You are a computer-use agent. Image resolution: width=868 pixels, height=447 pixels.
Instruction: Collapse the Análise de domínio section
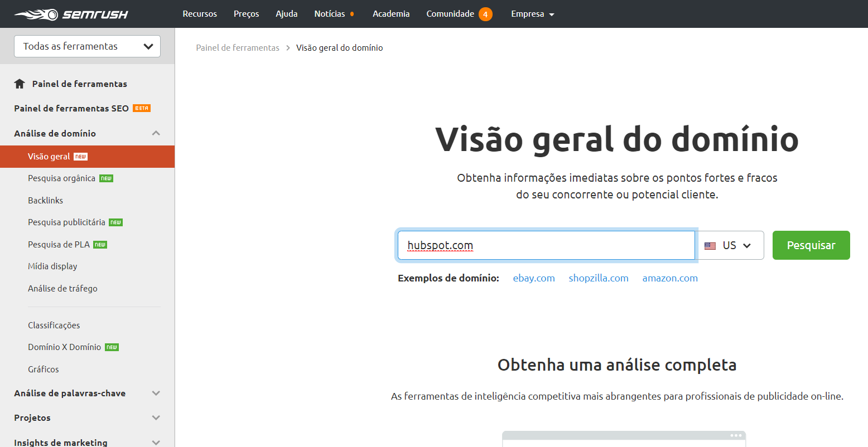(156, 133)
